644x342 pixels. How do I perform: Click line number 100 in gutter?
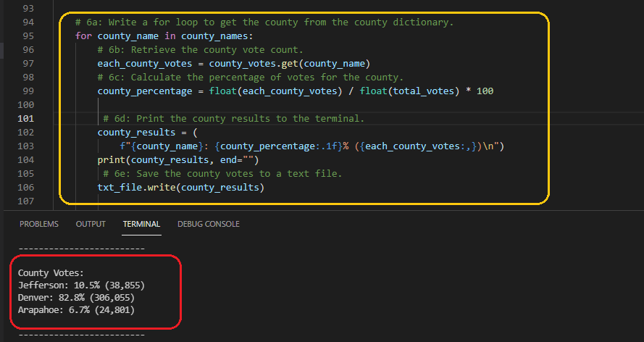26,104
